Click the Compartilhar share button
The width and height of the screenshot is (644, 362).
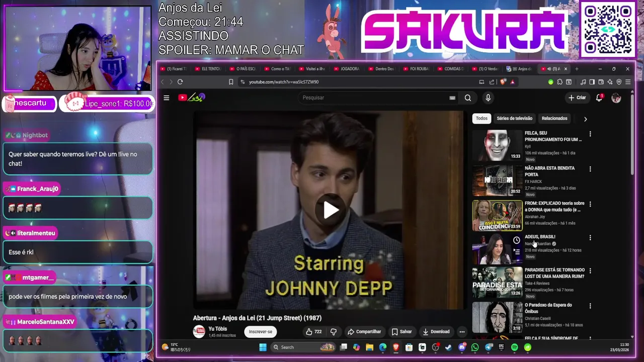[364, 332]
